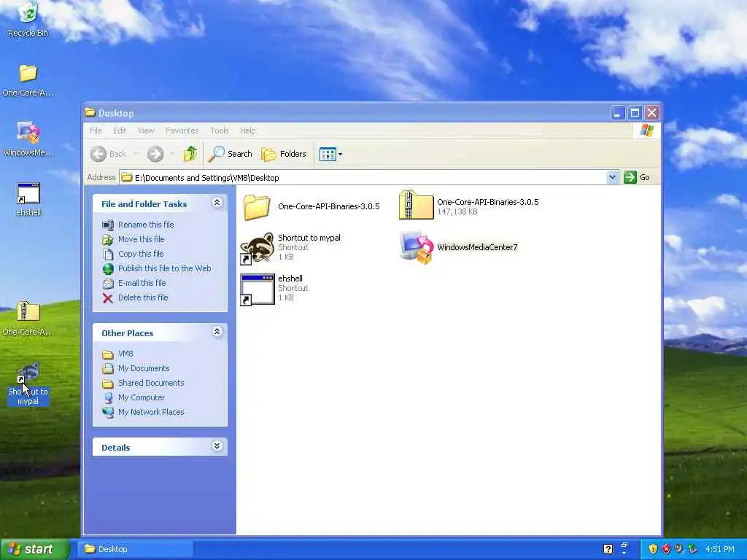Select ehshell shortcut in Explorer window

pyautogui.click(x=274, y=289)
